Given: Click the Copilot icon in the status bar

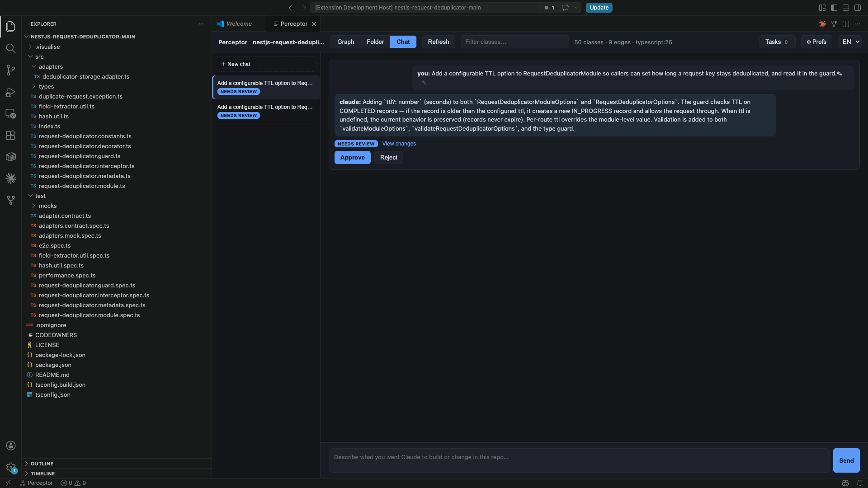Looking at the screenshot, I should (845, 483).
